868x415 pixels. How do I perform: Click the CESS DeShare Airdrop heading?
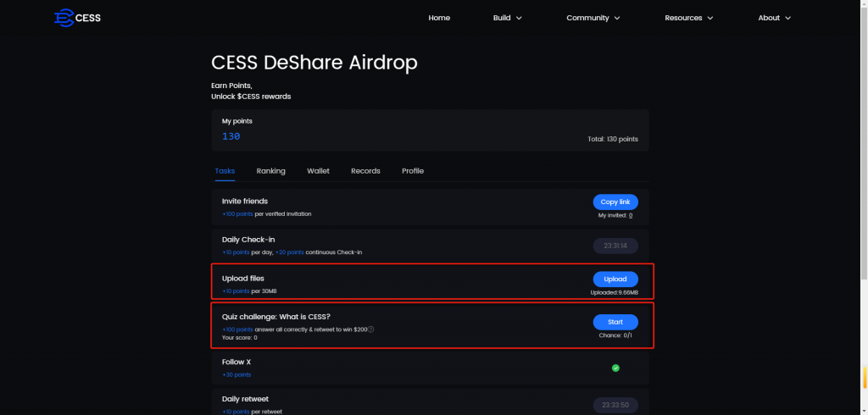(314, 63)
